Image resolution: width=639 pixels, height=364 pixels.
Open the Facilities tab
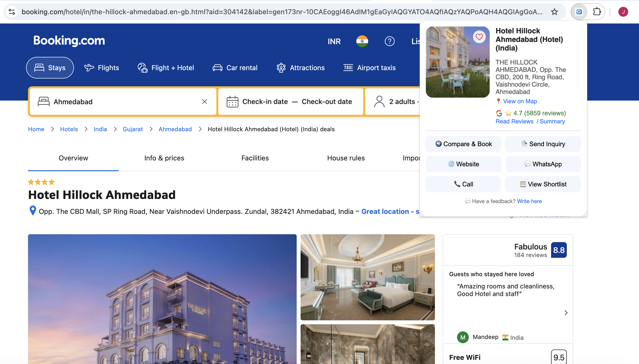coord(255,158)
